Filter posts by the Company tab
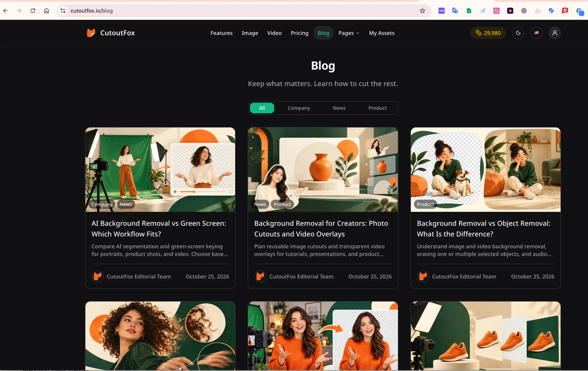The height and width of the screenshot is (371, 588). point(299,108)
